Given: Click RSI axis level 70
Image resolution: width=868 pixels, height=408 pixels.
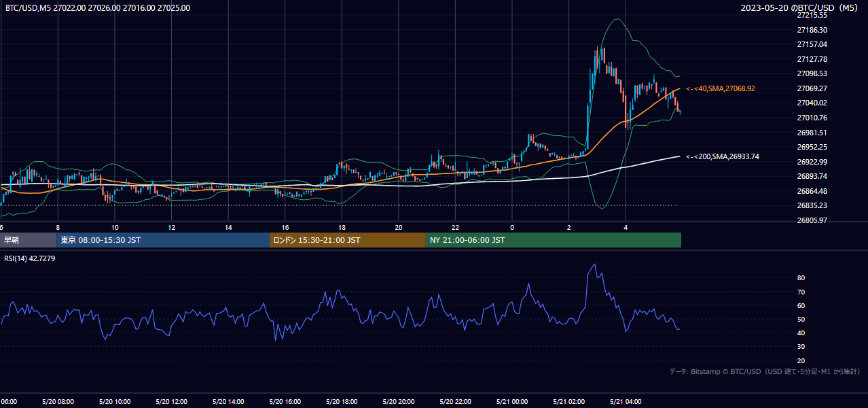Looking at the screenshot, I should click(x=801, y=292).
